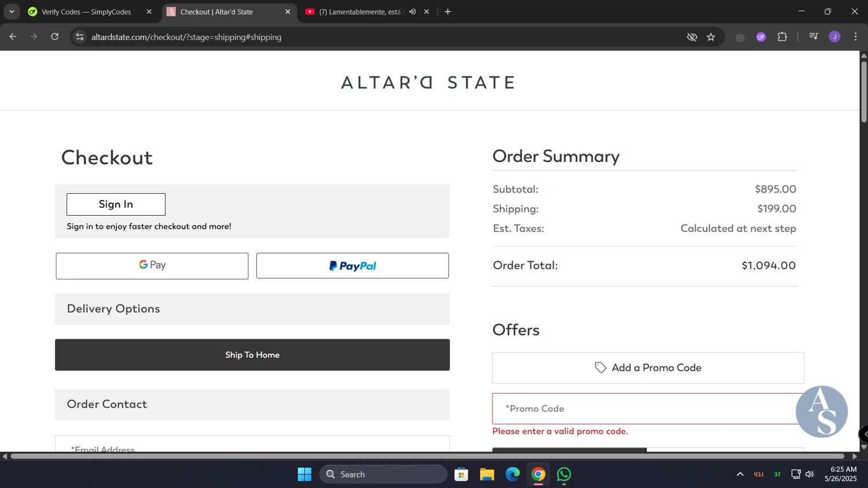Open the tab search dropdown arrow
This screenshot has width=868, height=488.
point(12,12)
